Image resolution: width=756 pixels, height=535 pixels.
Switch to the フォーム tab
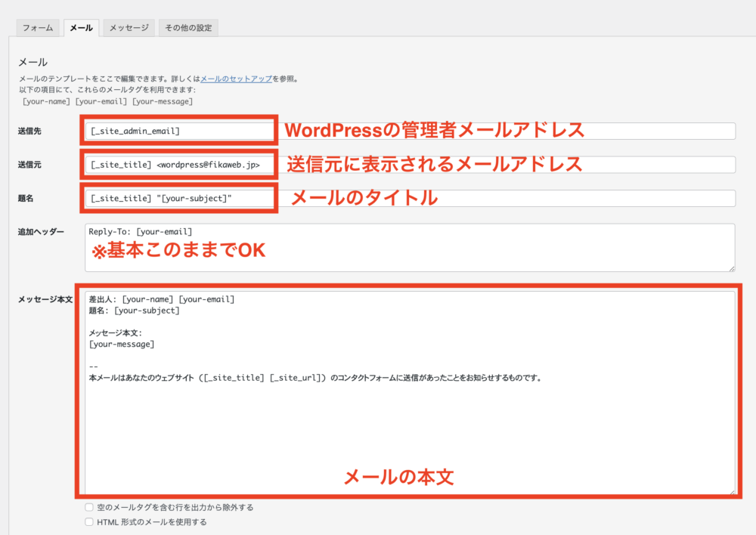coord(38,28)
